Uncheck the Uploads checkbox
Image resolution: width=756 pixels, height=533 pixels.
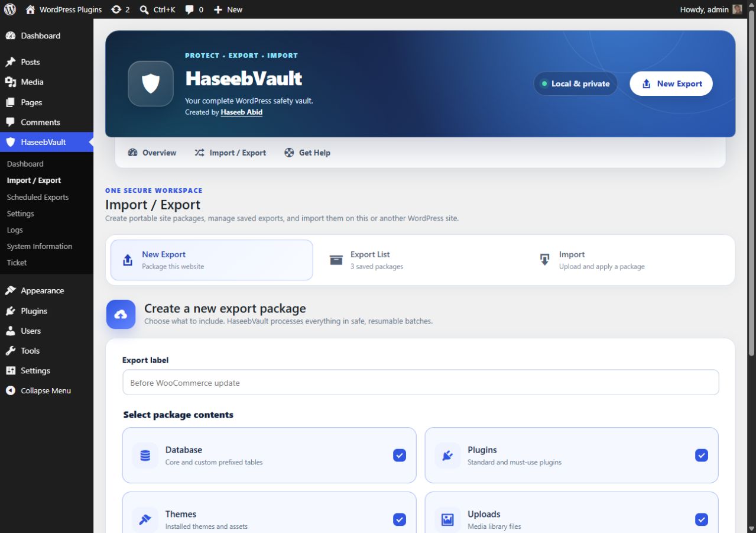tap(702, 519)
